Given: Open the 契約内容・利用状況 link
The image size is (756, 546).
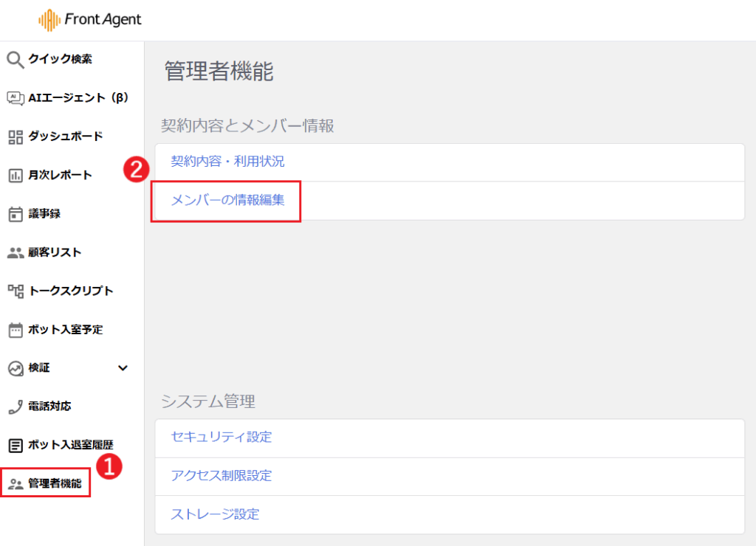Looking at the screenshot, I should (x=227, y=162).
